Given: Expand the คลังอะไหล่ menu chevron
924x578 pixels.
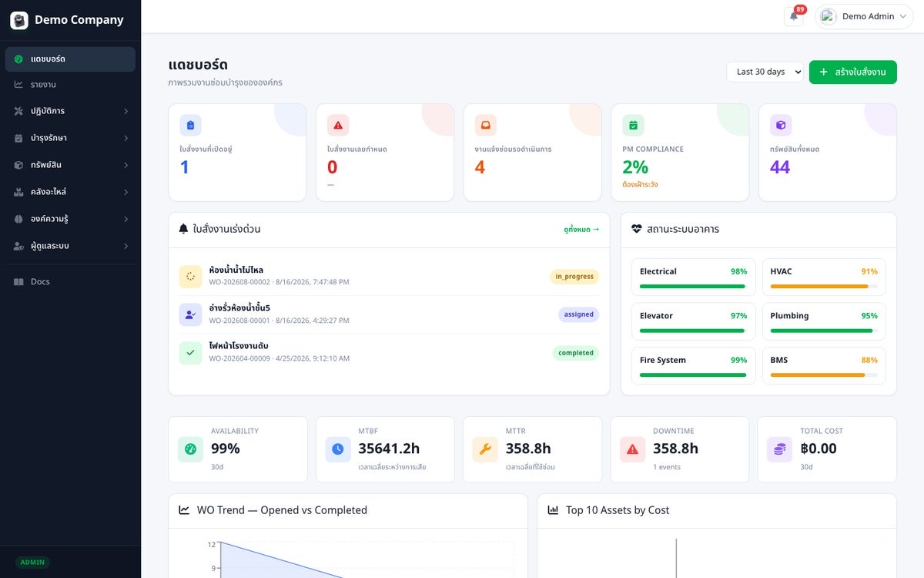Looking at the screenshot, I should 126,192.
